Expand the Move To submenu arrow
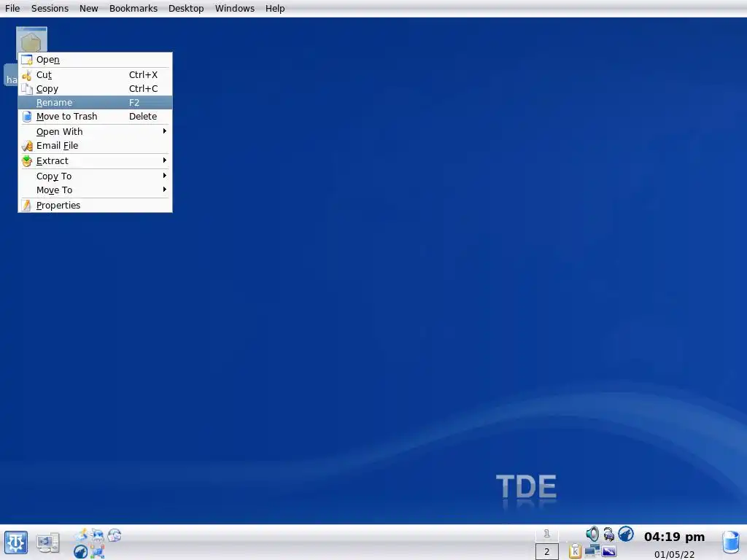 click(164, 190)
